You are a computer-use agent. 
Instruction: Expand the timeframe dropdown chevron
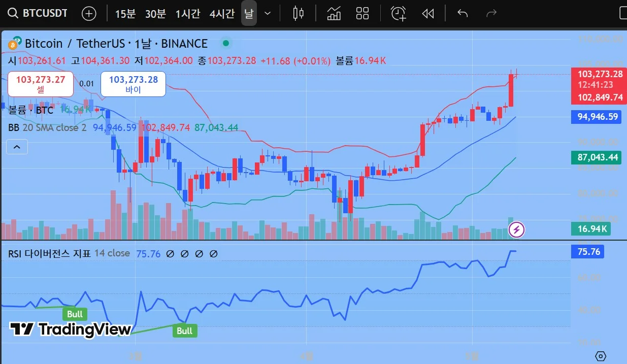(268, 14)
